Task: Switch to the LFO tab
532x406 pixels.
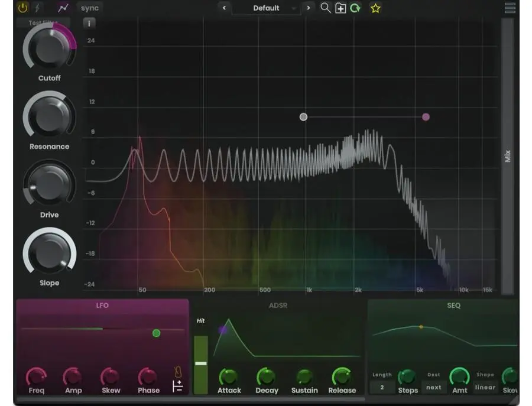Action: (x=102, y=306)
